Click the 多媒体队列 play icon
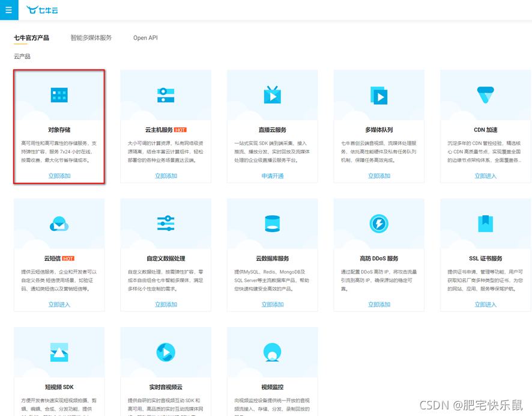This screenshot has width=532, height=416. (379, 96)
